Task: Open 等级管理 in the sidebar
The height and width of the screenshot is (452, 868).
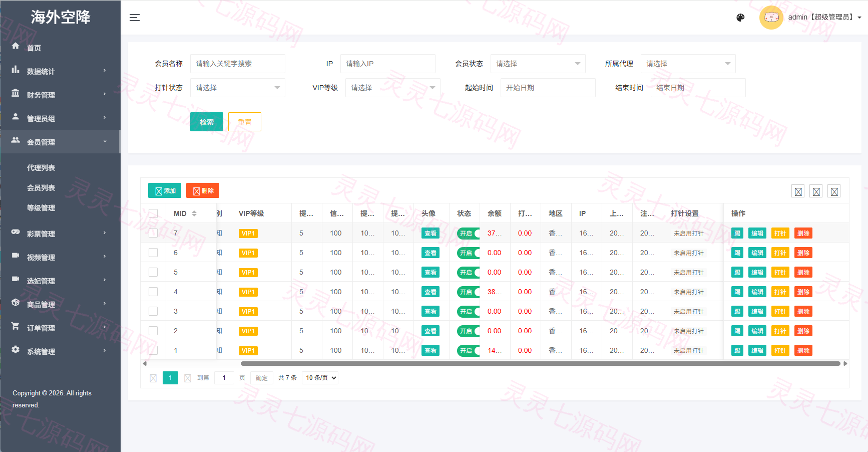Action: click(41, 208)
